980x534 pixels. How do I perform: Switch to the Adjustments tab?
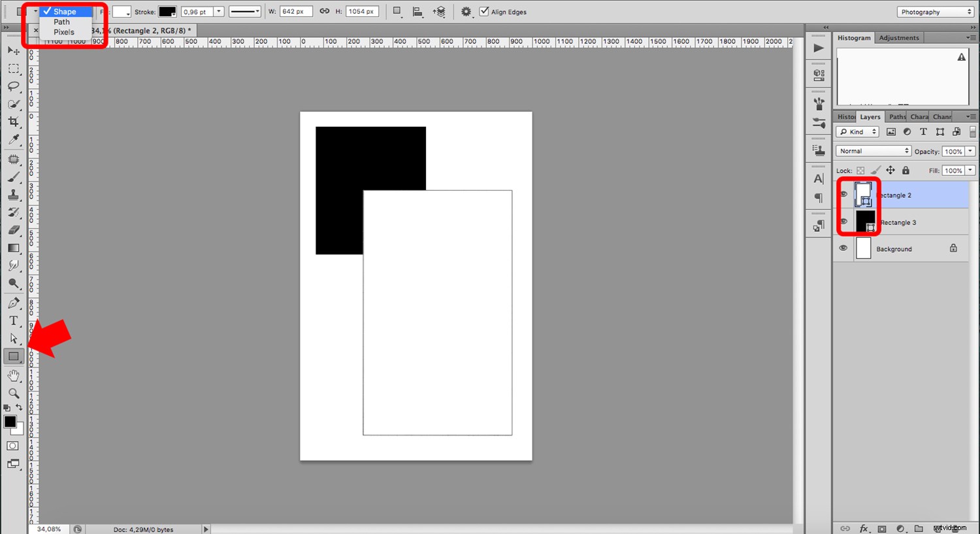click(x=899, y=37)
